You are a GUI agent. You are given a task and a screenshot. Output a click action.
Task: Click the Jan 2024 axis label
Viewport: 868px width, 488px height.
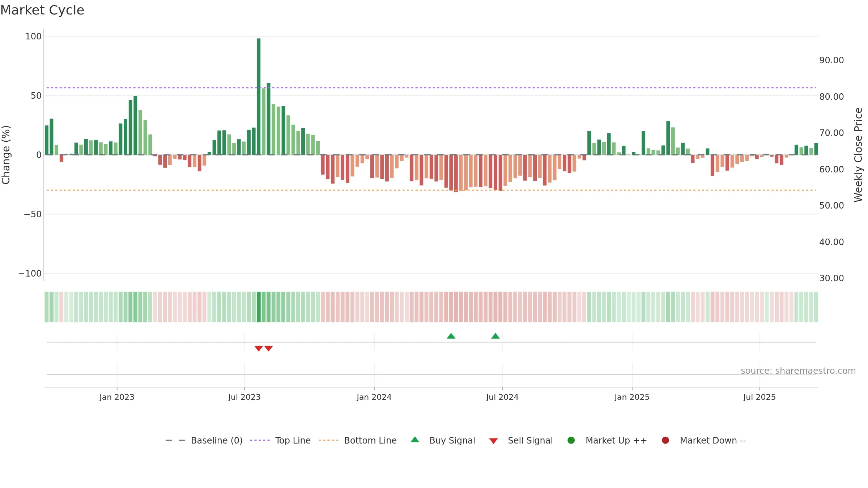point(374,397)
